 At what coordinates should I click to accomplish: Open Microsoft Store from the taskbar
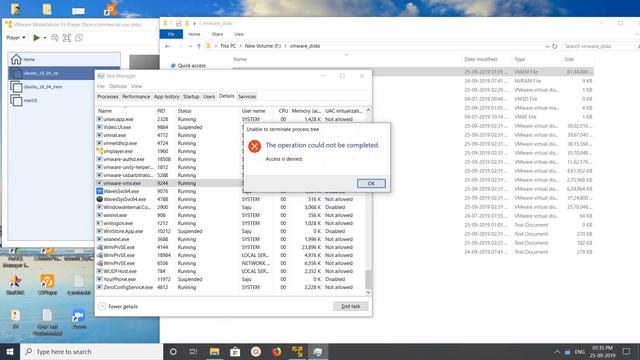click(x=235, y=351)
